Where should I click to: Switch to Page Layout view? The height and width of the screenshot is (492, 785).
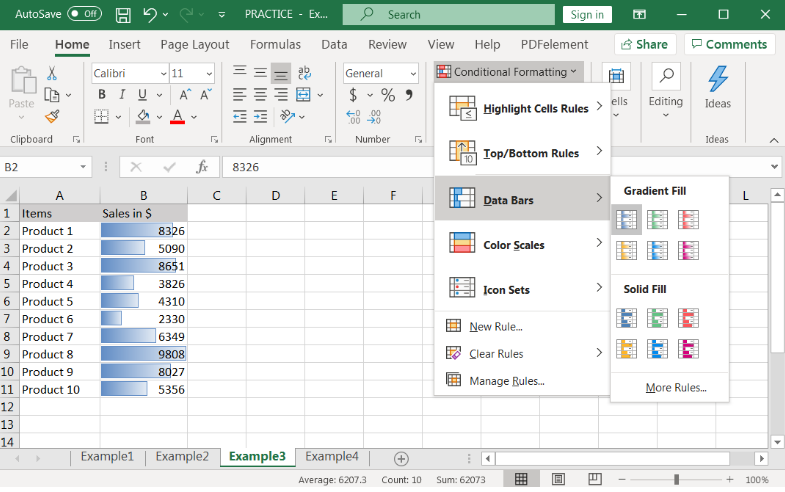(558, 479)
